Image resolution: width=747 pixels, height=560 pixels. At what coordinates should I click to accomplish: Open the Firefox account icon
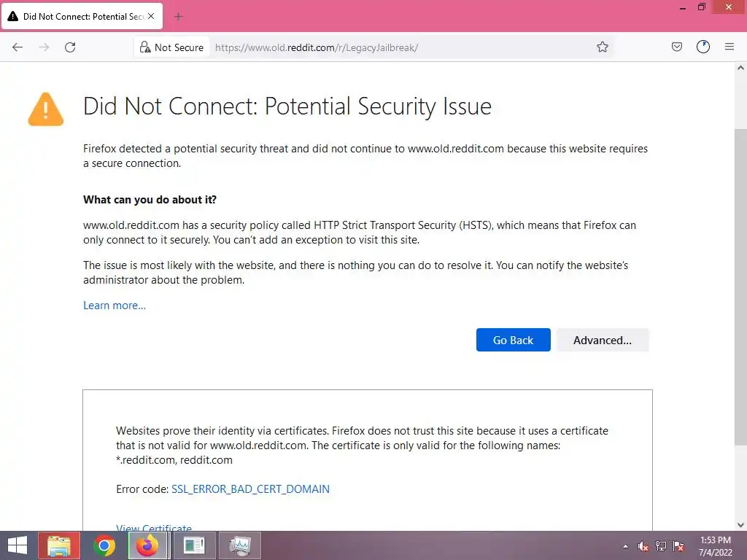pyautogui.click(x=703, y=47)
